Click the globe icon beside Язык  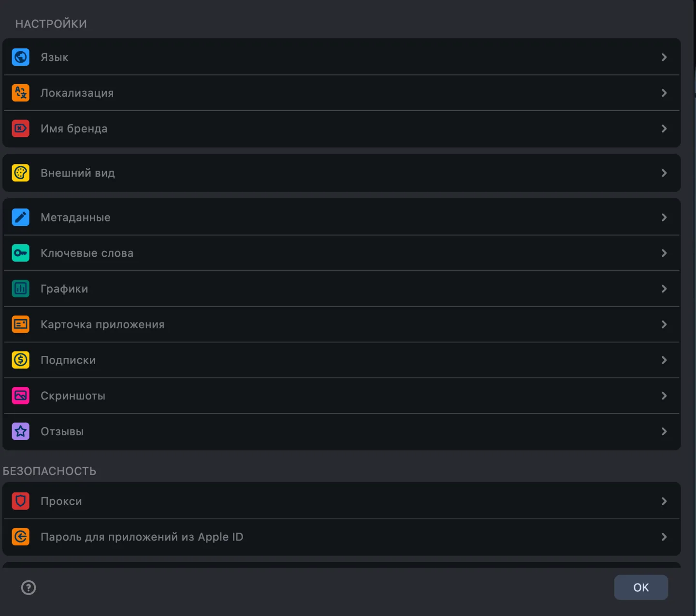tap(20, 57)
